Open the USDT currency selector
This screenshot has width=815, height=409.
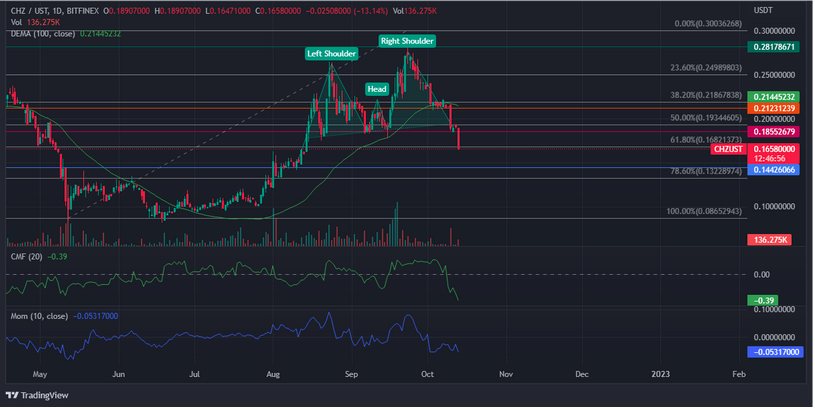764,9
